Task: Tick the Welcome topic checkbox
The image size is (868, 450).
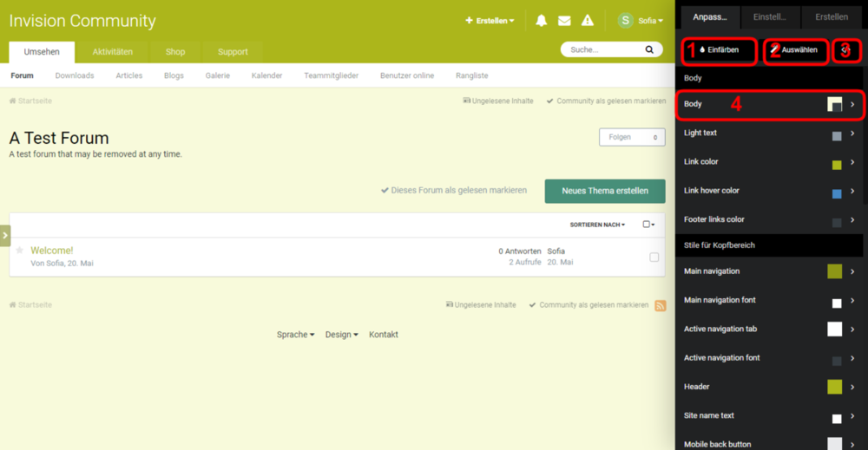Action: click(x=654, y=257)
